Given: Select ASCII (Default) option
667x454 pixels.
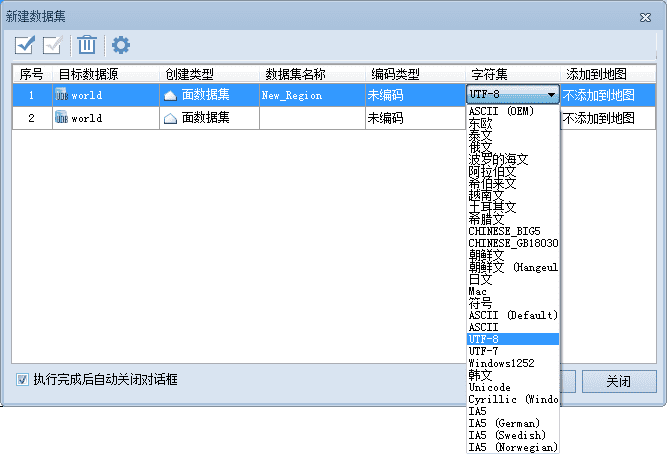Looking at the screenshot, I should 513,315.
